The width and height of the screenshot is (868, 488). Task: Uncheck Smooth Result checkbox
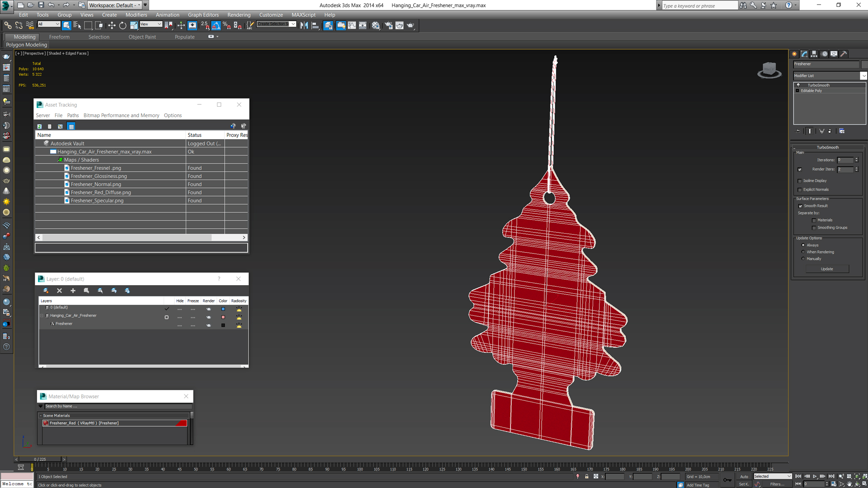pos(800,206)
